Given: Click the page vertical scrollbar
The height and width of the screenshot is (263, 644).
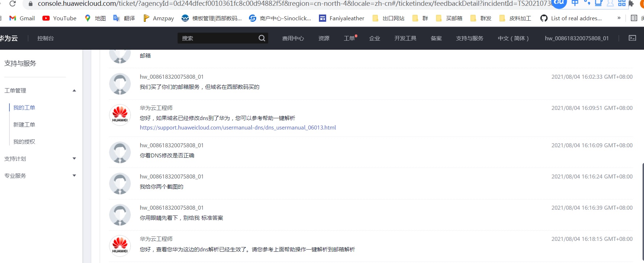Looking at the screenshot, I should [x=643, y=212].
